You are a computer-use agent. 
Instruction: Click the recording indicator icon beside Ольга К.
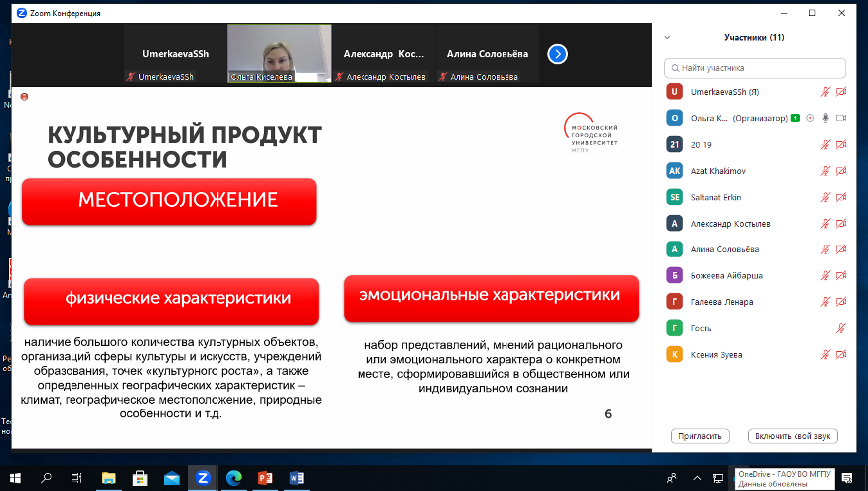[x=810, y=118]
